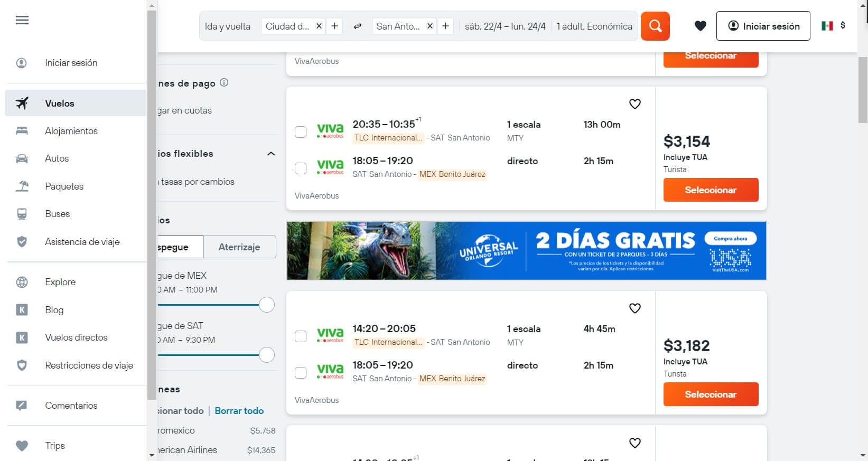Tick the 14:20–20:05 outbound flight checkbox
This screenshot has width=868, height=461.
coord(301,336)
